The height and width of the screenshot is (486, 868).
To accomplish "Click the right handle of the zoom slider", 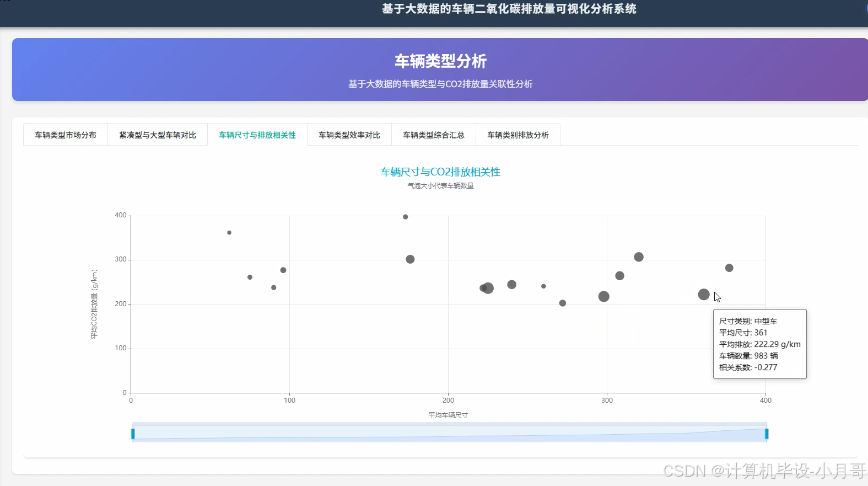I will pos(767,434).
